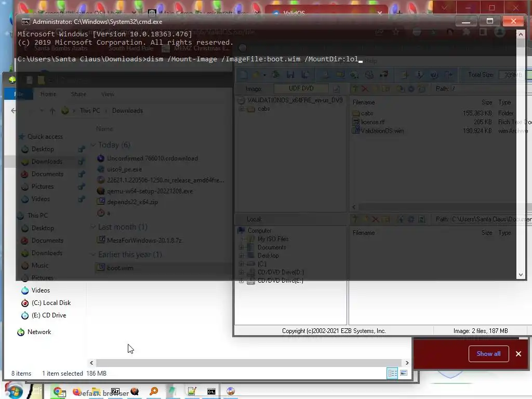Image resolution: width=532 pixels, height=399 pixels.
Task: Open the Start orb with Santa hat
Action: click(x=14, y=391)
